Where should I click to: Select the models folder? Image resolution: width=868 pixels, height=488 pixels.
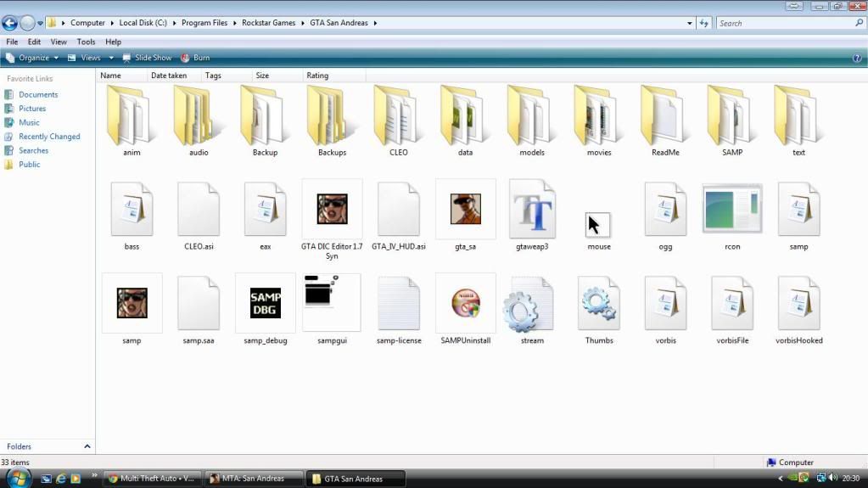tap(532, 121)
